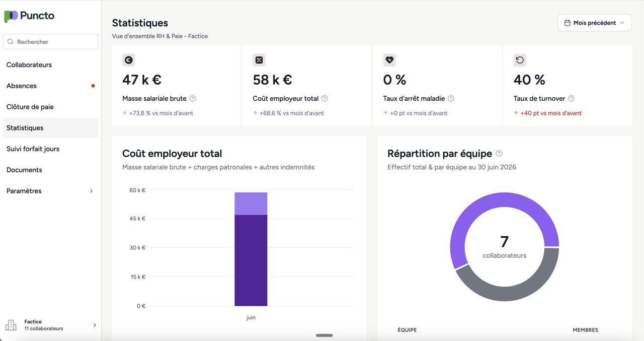644x341 pixels.
Task: Click the dark purple bar segment for juin
Action: [x=251, y=260]
